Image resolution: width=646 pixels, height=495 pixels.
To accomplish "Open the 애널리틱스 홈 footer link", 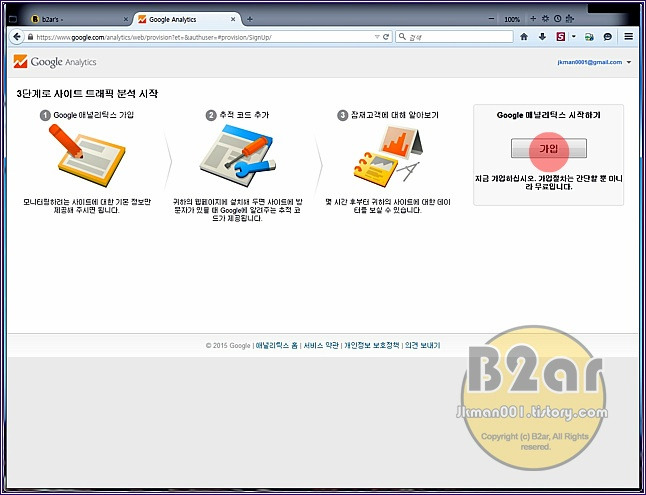I will [x=276, y=345].
